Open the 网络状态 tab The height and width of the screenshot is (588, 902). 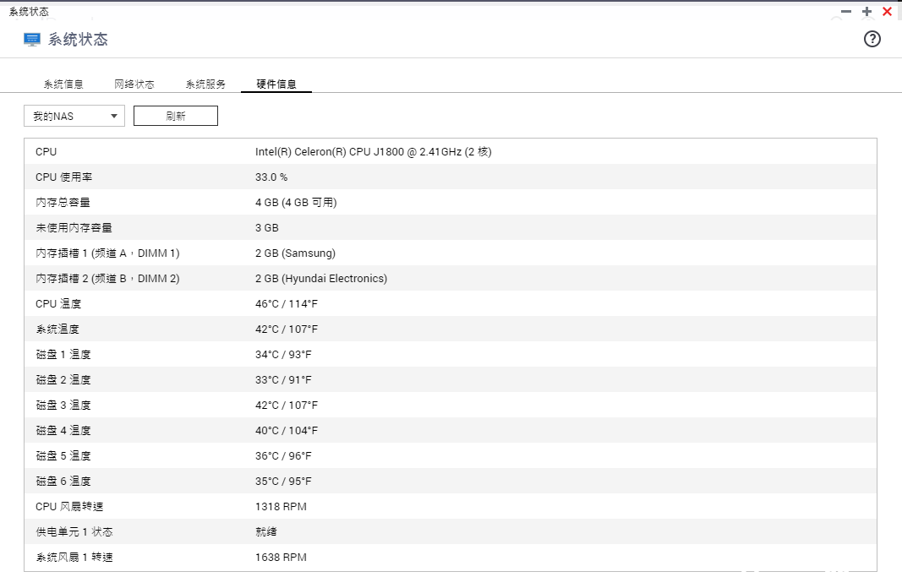(134, 84)
